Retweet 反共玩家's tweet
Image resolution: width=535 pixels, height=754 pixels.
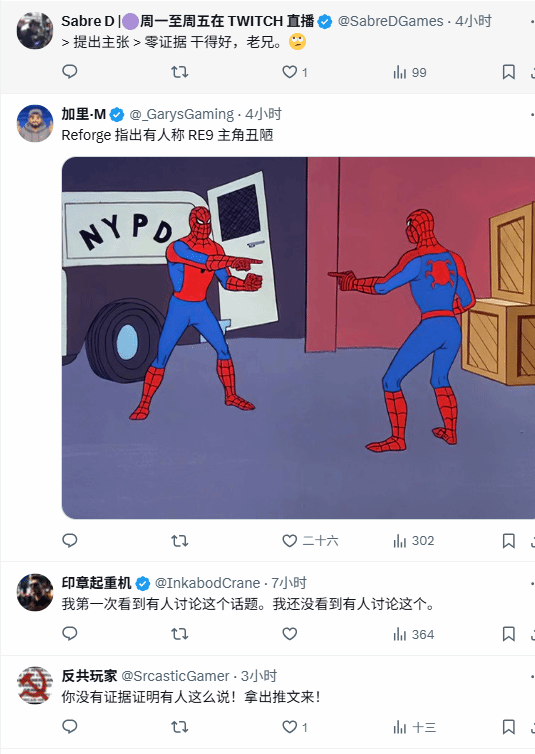click(180, 727)
